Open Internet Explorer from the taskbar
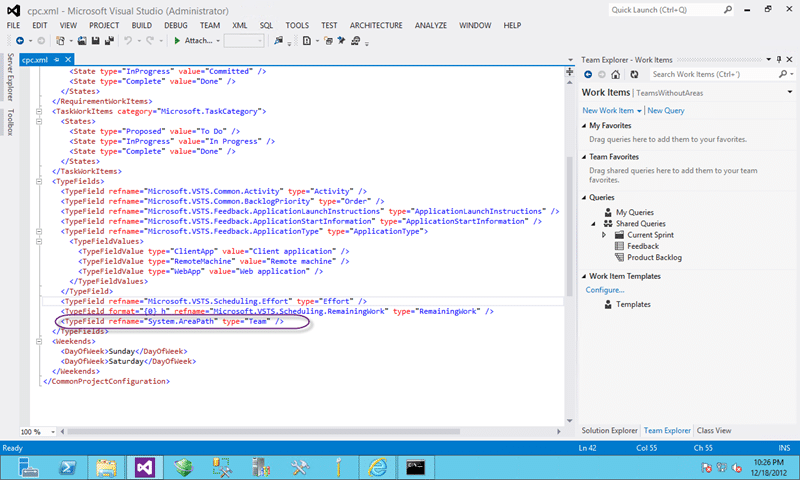Viewport: 800px width, 480px height. (378, 467)
